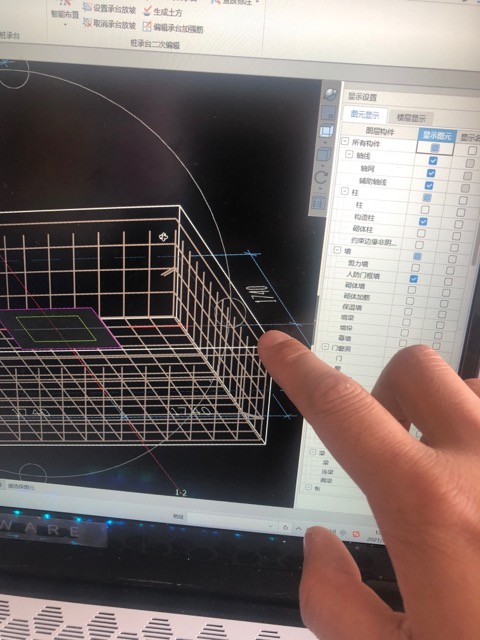Click the 取消承台放坡 label

[115, 24]
